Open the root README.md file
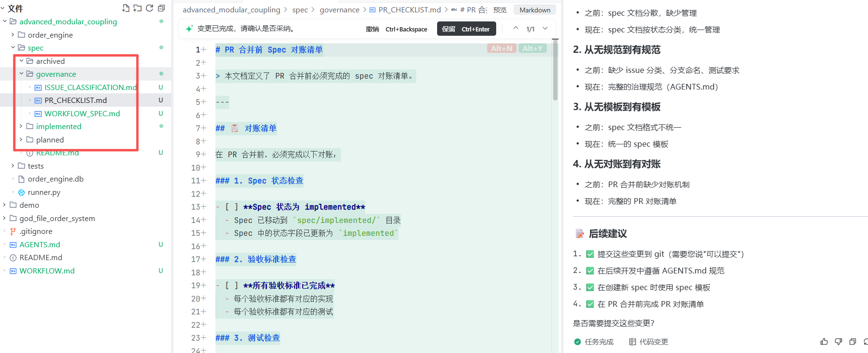Screen dimensions: 868x353 pyautogui.click(x=41, y=257)
